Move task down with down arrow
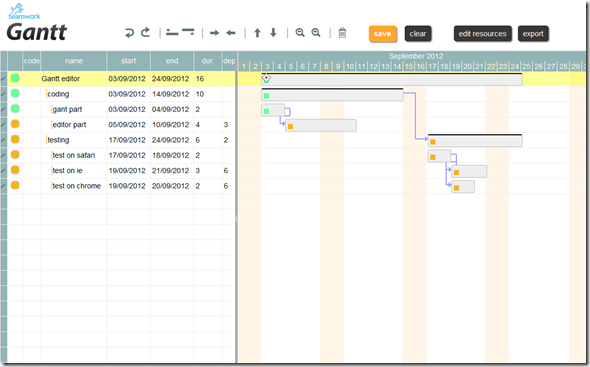 (x=274, y=33)
